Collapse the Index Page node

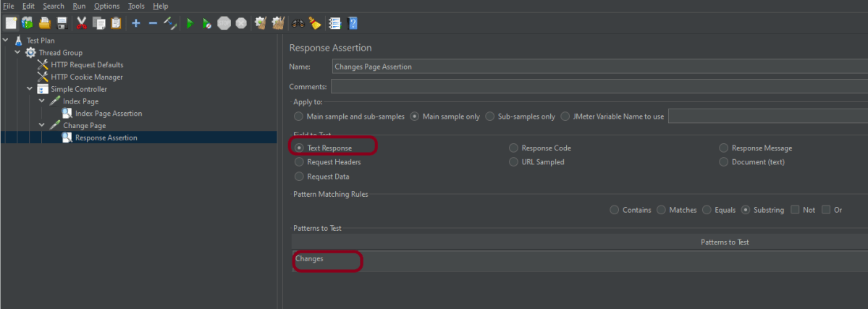click(x=42, y=101)
